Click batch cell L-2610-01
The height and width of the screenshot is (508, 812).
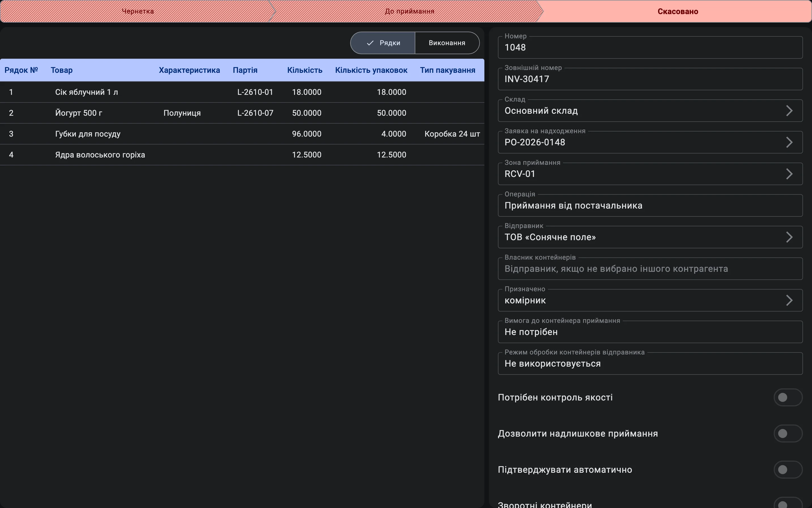tap(255, 92)
